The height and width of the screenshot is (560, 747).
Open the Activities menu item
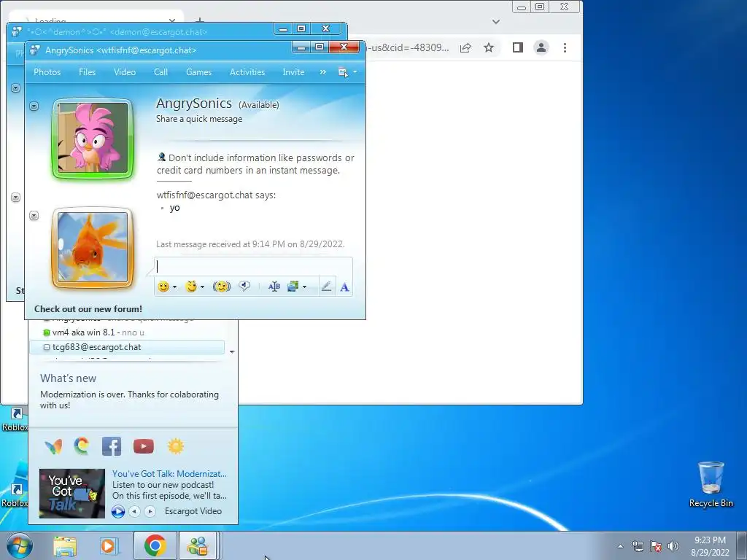(247, 72)
